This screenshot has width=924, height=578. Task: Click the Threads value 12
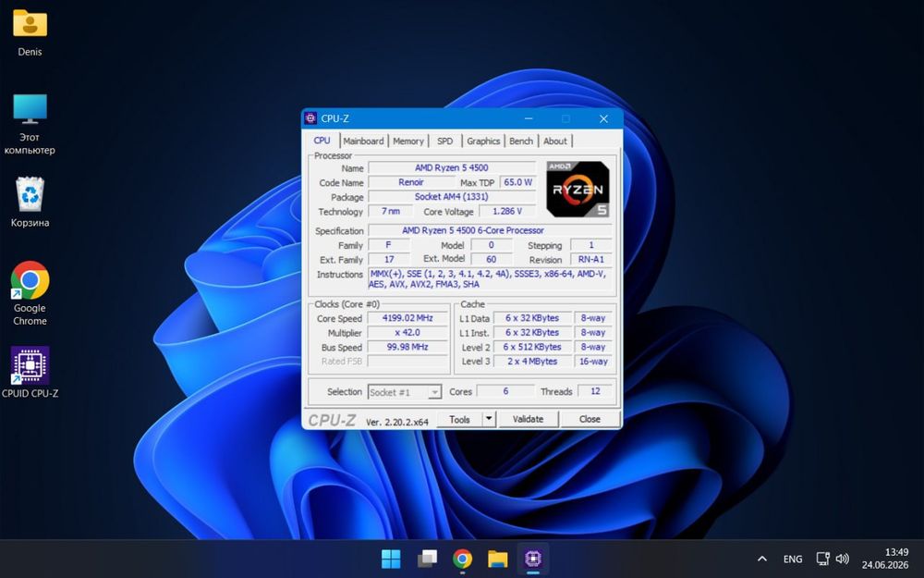(595, 391)
